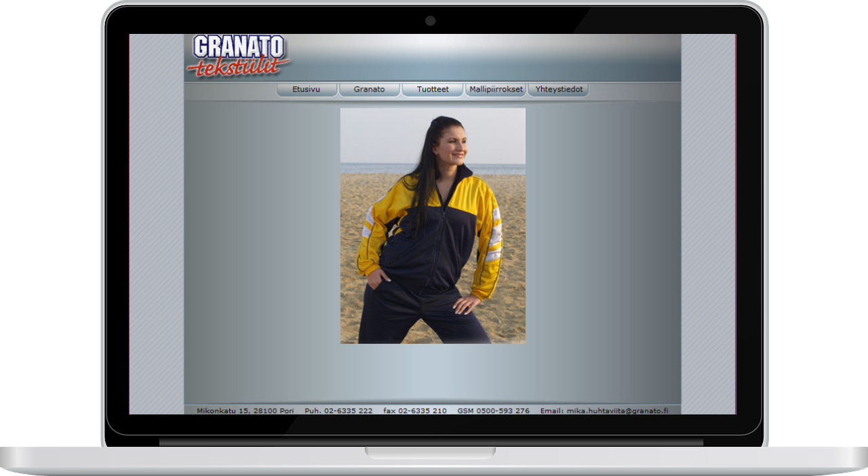The height and width of the screenshot is (476, 868).
Task: Select the Granato navigation button
Action: 369,90
